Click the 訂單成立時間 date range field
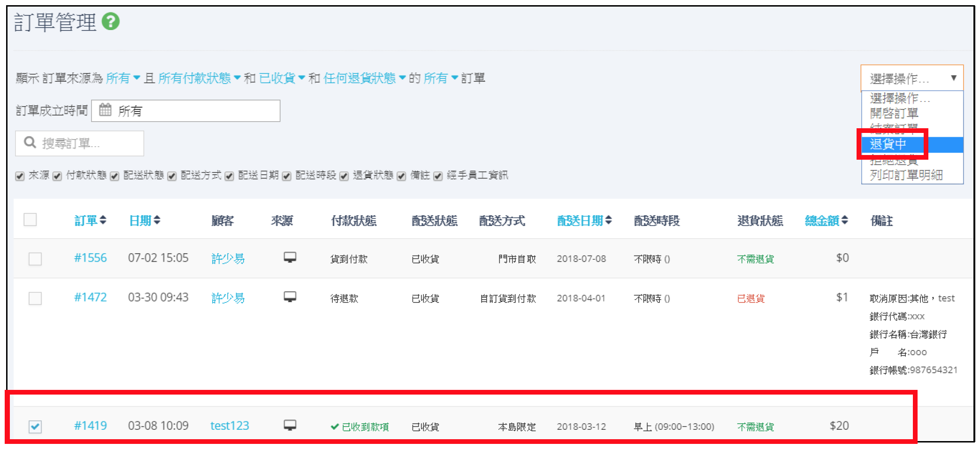The width and height of the screenshot is (980, 450). (x=186, y=111)
